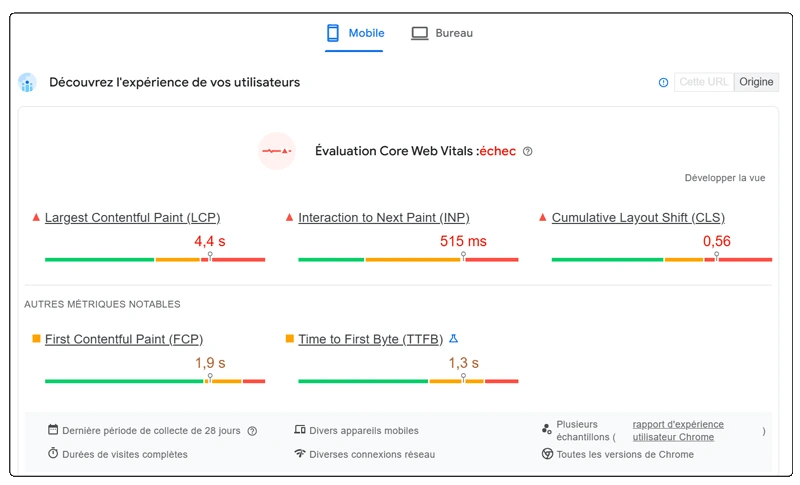
Task: Switch to the Bureau tab
Action: (441, 33)
